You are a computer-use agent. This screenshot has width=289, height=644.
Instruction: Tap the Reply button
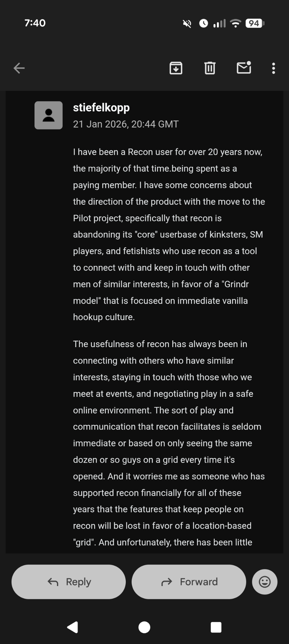69,582
